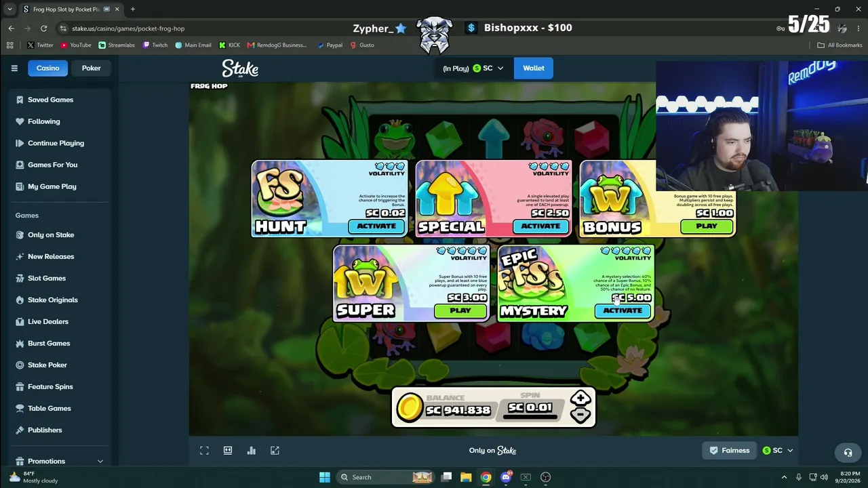This screenshot has height=488, width=868.
Task: Pop out the game window
Action: (275, 450)
